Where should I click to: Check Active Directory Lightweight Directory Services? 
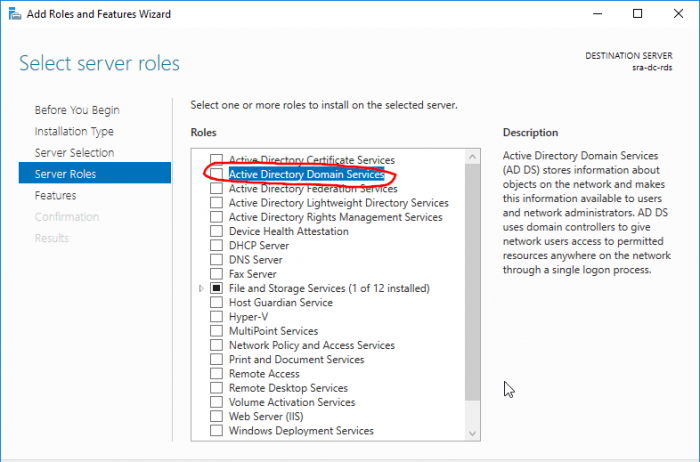click(x=217, y=202)
